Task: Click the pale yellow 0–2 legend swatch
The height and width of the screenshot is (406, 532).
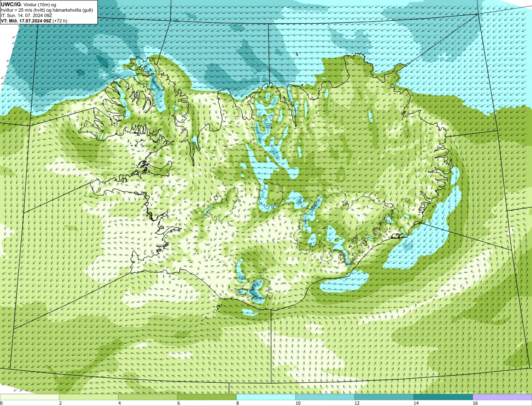Action: point(30,397)
